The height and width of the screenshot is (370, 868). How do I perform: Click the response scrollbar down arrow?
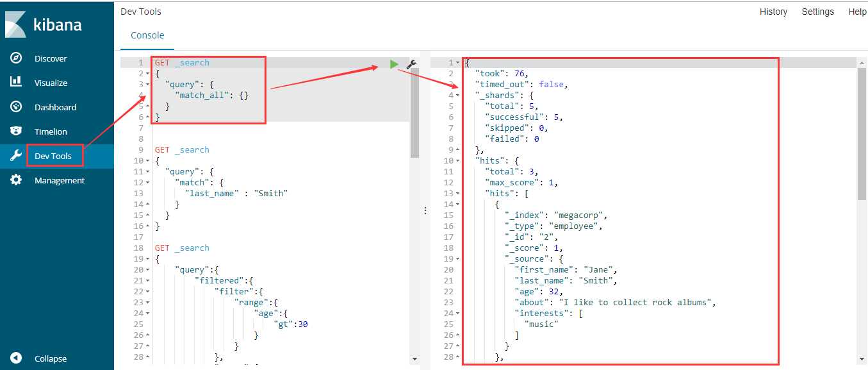coord(862,359)
